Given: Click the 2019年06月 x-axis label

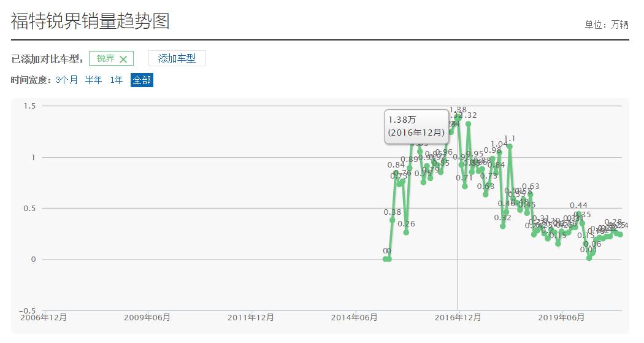Looking at the screenshot, I should click(561, 317).
